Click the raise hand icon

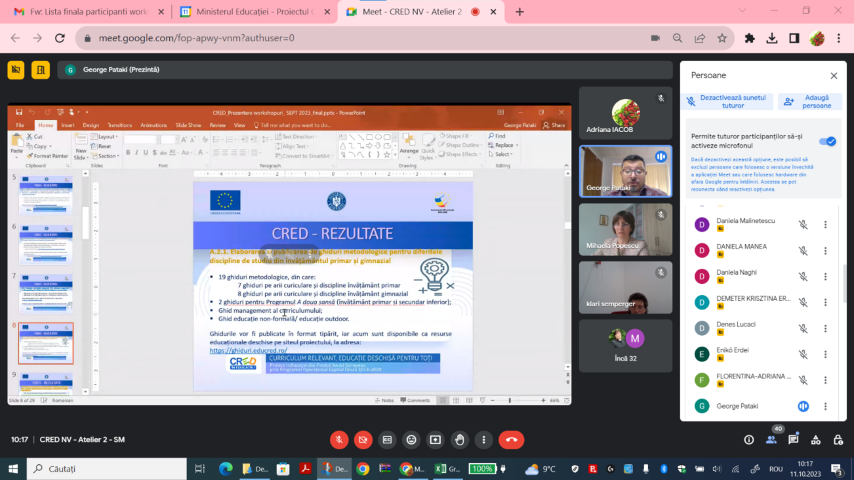coord(459,439)
